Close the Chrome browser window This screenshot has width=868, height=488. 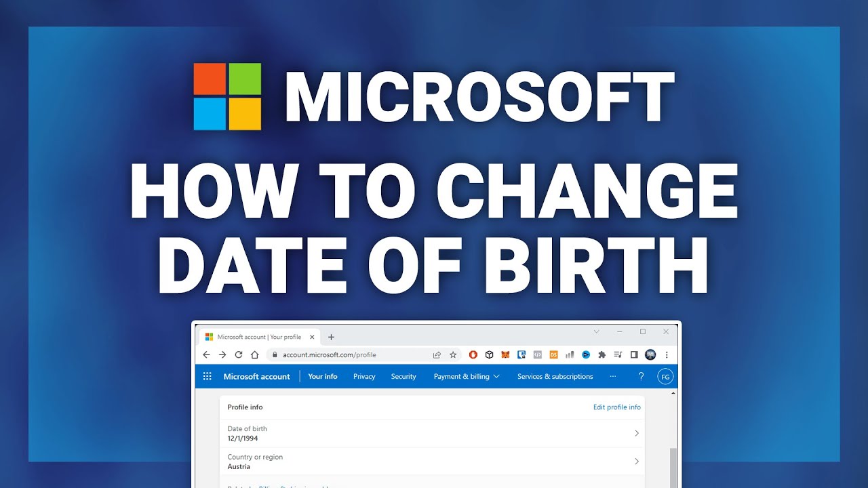pos(666,331)
